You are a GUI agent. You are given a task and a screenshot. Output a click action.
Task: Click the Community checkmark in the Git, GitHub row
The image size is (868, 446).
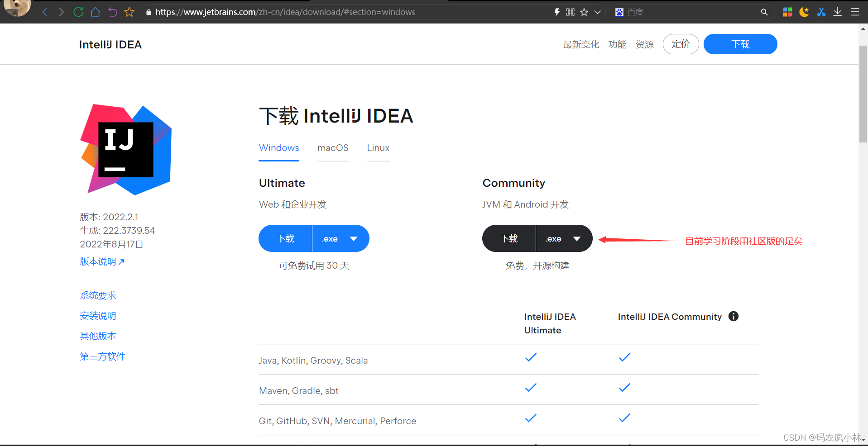pos(624,418)
